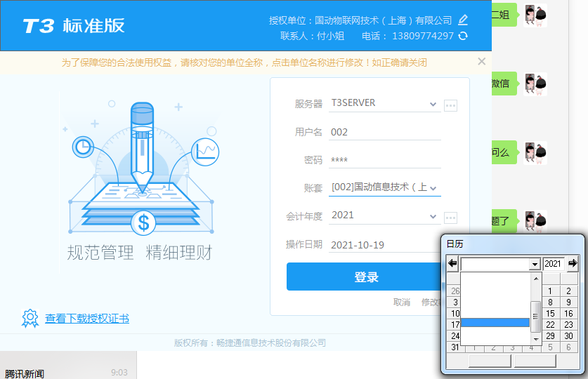Click the month list scrollbar thumb
This screenshot has height=379, width=588.
point(536,317)
